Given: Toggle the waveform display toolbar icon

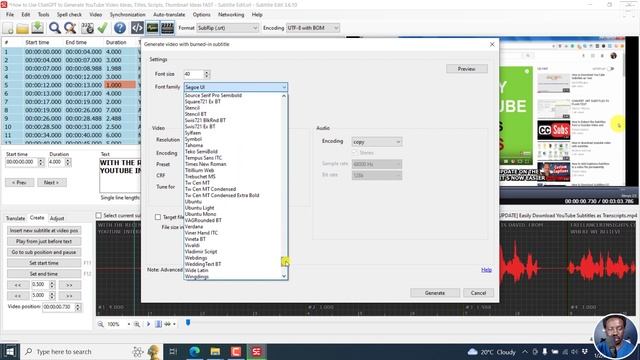Looking at the screenshot, I should tap(152, 28).
